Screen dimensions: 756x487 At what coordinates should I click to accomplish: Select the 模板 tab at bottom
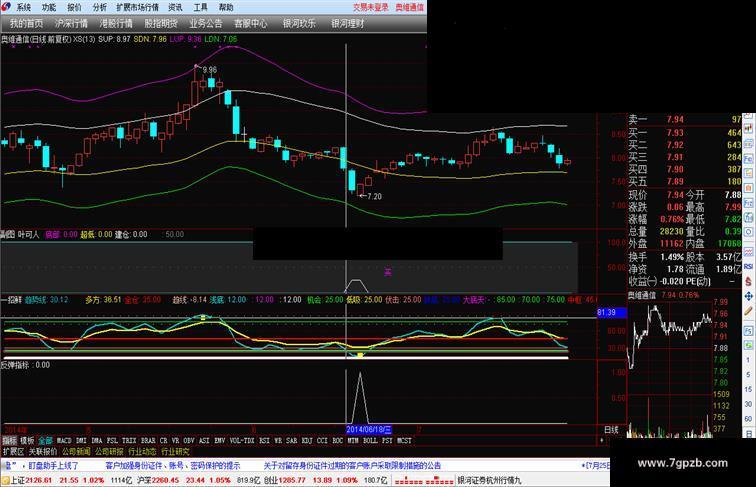click(x=27, y=440)
